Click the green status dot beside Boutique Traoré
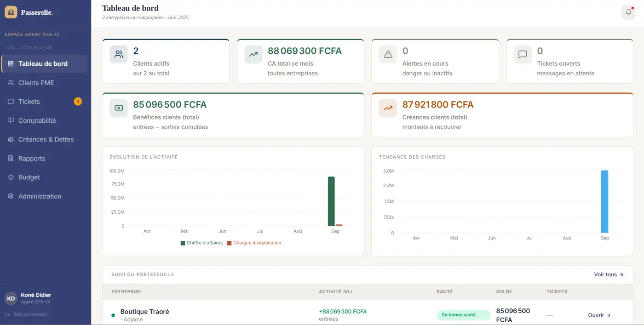Screen dimensions: 644x325 [113, 315]
